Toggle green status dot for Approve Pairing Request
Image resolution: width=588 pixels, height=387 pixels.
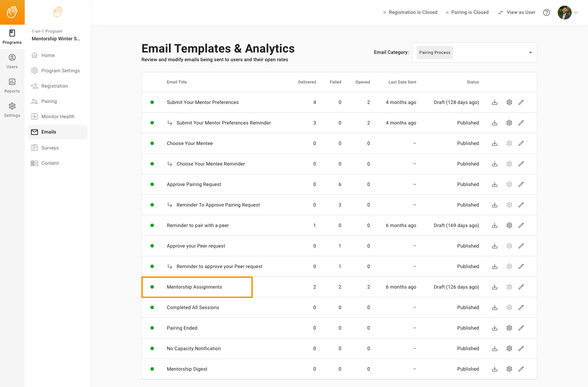point(152,184)
